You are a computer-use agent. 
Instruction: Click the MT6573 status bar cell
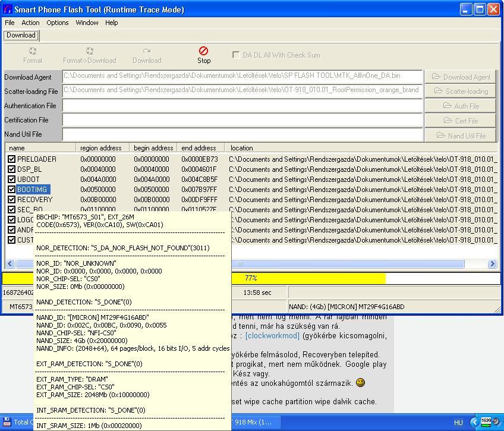click(x=18, y=307)
